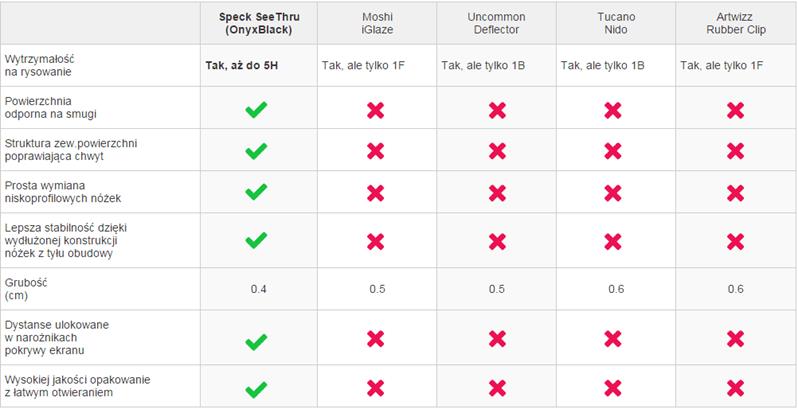Click the 'Tak, aż do 5H' cell

pyautogui.click(x=242, y=65)
